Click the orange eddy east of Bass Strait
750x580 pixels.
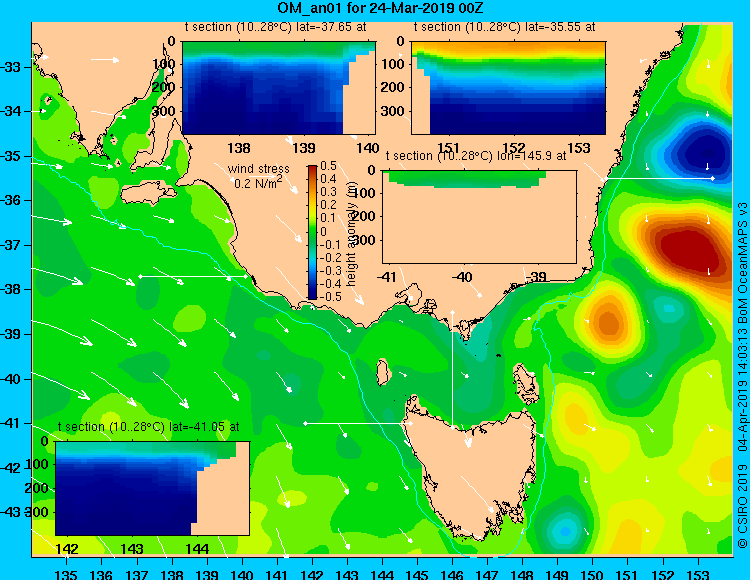coord(608,321)
